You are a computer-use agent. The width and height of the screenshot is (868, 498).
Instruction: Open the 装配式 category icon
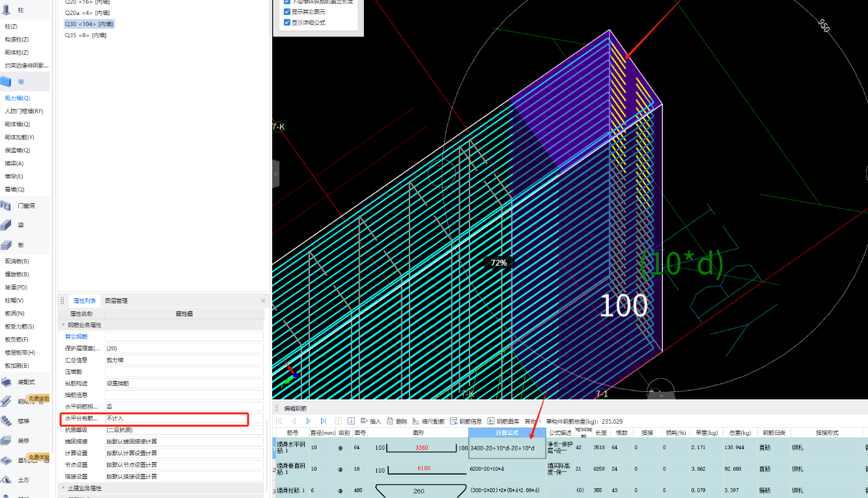[7, 382]
